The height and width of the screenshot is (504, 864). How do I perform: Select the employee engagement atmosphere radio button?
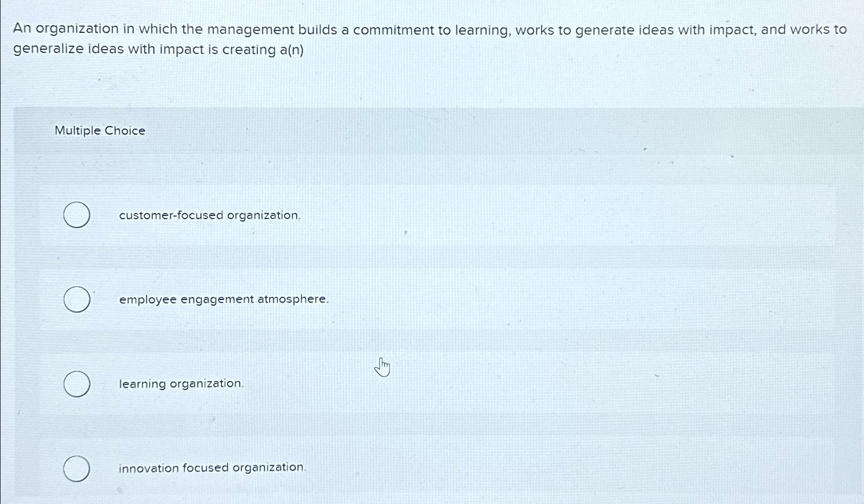tap(76, 299)
